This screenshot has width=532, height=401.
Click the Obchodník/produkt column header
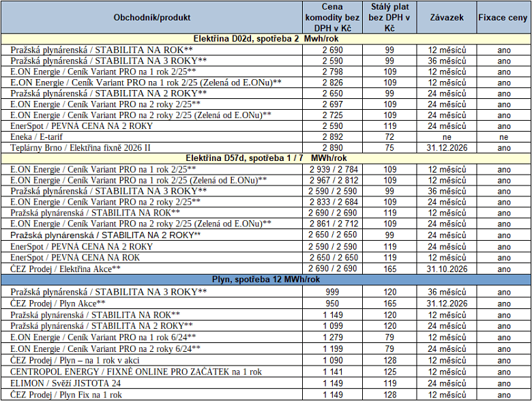pos(151,18)
